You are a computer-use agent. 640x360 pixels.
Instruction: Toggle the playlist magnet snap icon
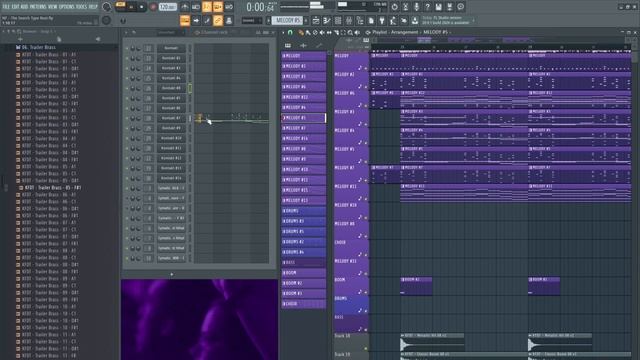point(290,32)
